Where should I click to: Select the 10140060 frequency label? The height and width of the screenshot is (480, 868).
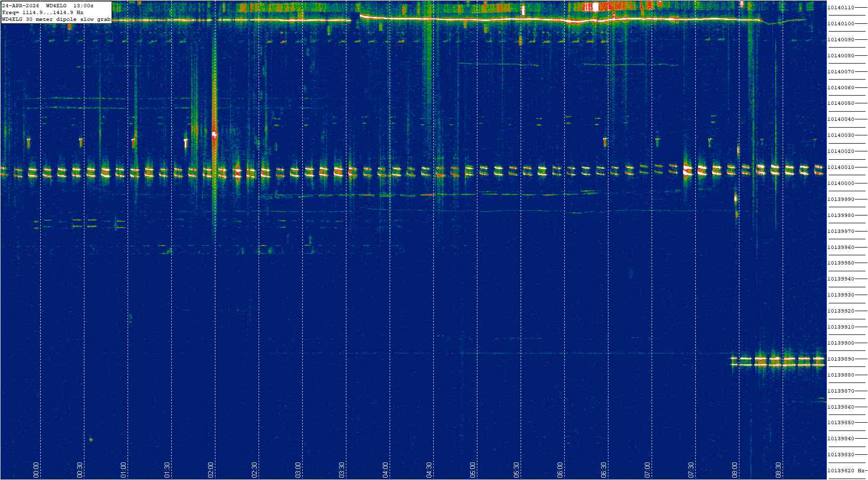coord(841,88)
